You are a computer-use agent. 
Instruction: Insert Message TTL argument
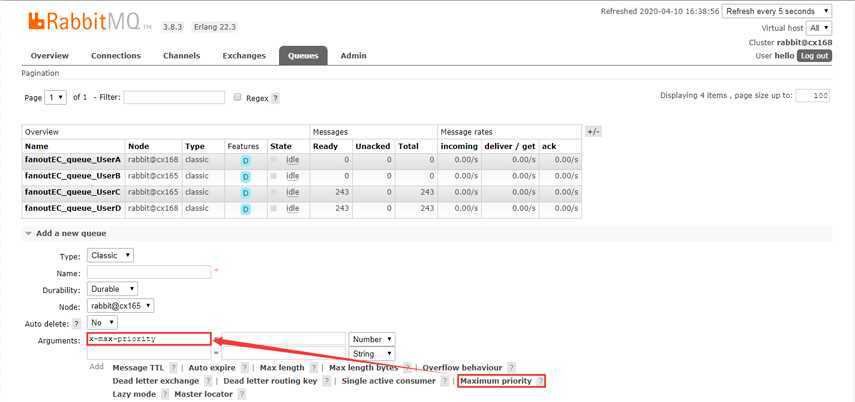pos(138,368)
